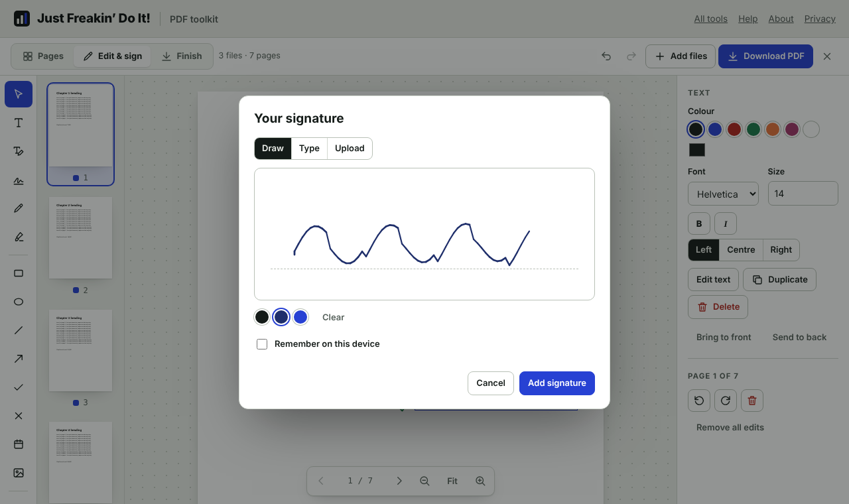This screenshot has width=849, height=504.
Task: Select the Text tool in left toolbar
Action: point(19,123)
